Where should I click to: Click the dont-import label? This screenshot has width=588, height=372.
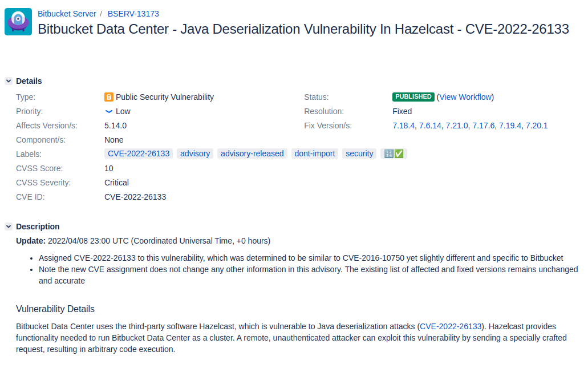[x=314, y=153]
